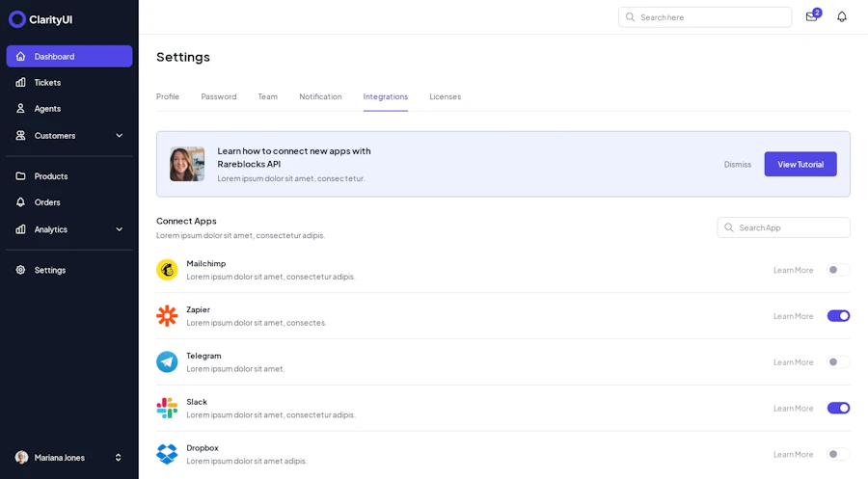
Task: Open Settings label in the sidebar
Action: click(x=50, y=270)
